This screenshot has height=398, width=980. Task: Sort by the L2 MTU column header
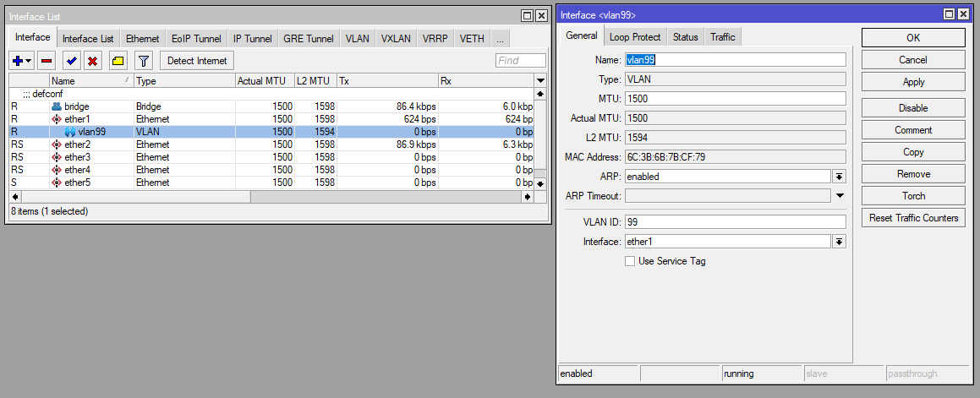(315, 80)
